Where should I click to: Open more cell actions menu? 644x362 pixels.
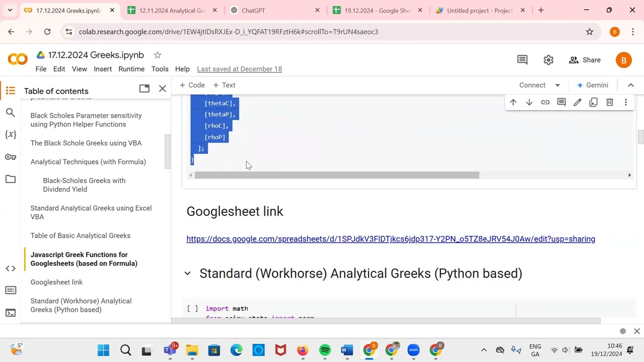[x=626, y=103]
